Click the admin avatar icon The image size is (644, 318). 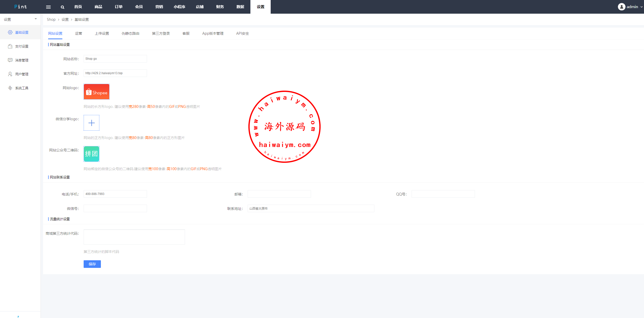pyautogui.click(x=621, y=7)
